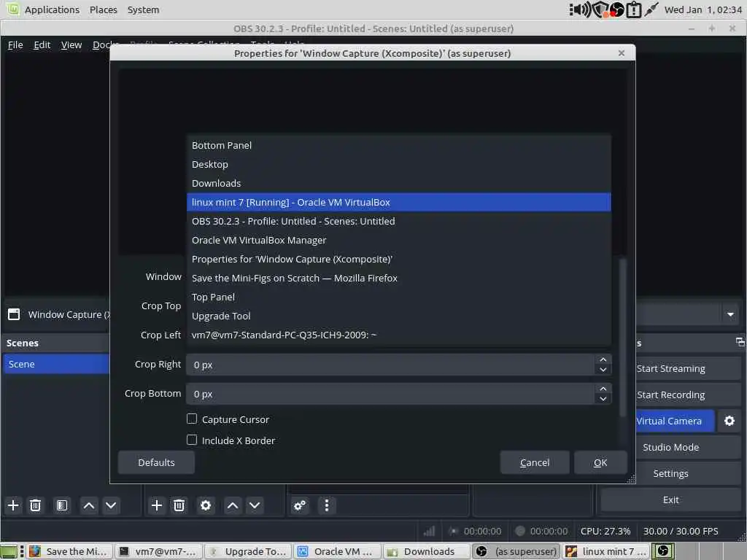The height and width of the screenshot is (560, 747).
Task: Open the Applications menu
Action: (x=52, y=9)
